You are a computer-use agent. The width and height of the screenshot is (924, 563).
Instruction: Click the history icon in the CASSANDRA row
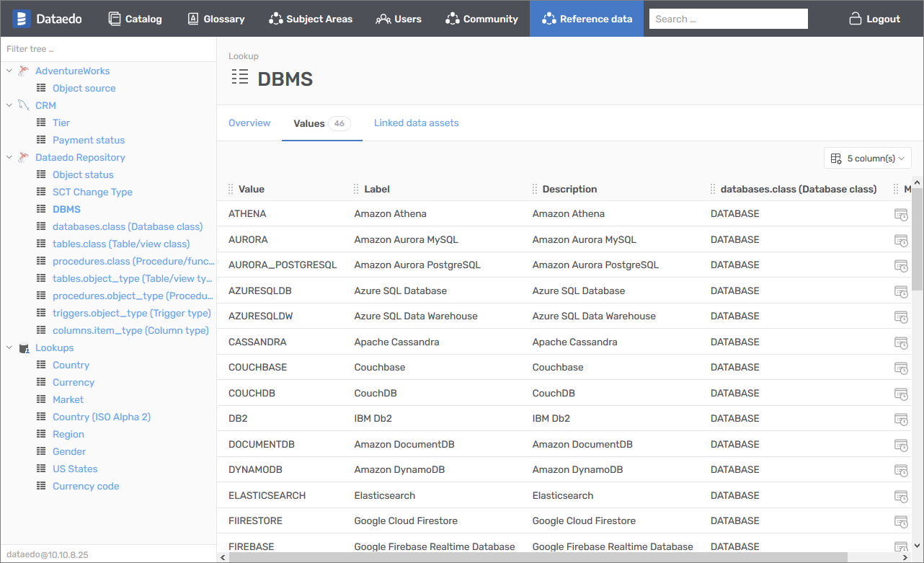pos(900,342)
